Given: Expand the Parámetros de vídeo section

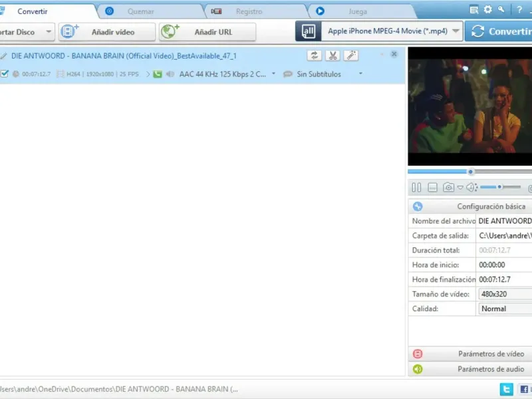Looking at the screenshot, I should [x=491, y=354].
